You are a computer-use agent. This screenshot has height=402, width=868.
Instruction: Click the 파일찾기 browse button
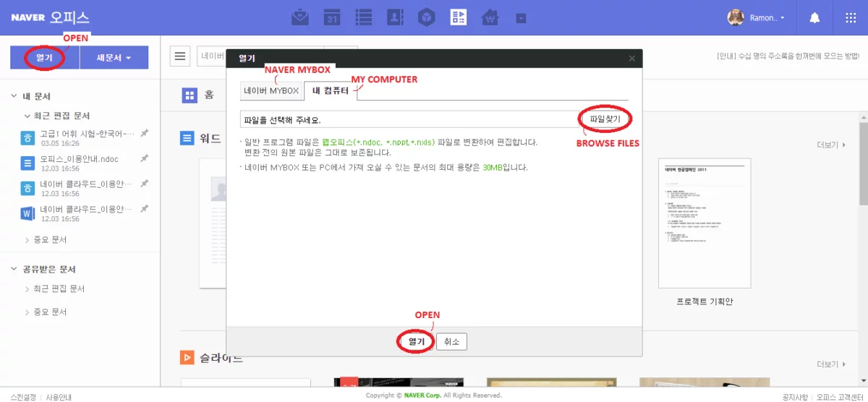[604, 119]
